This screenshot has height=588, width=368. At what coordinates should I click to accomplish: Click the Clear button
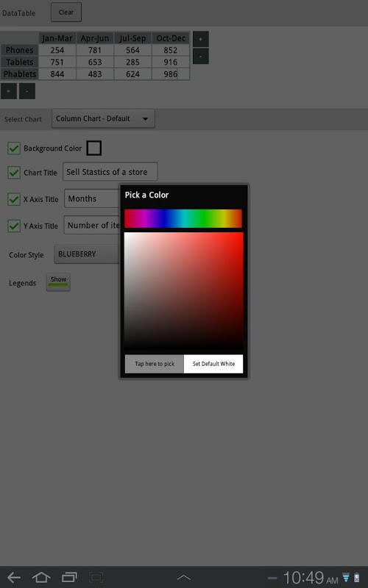[66, 12]
